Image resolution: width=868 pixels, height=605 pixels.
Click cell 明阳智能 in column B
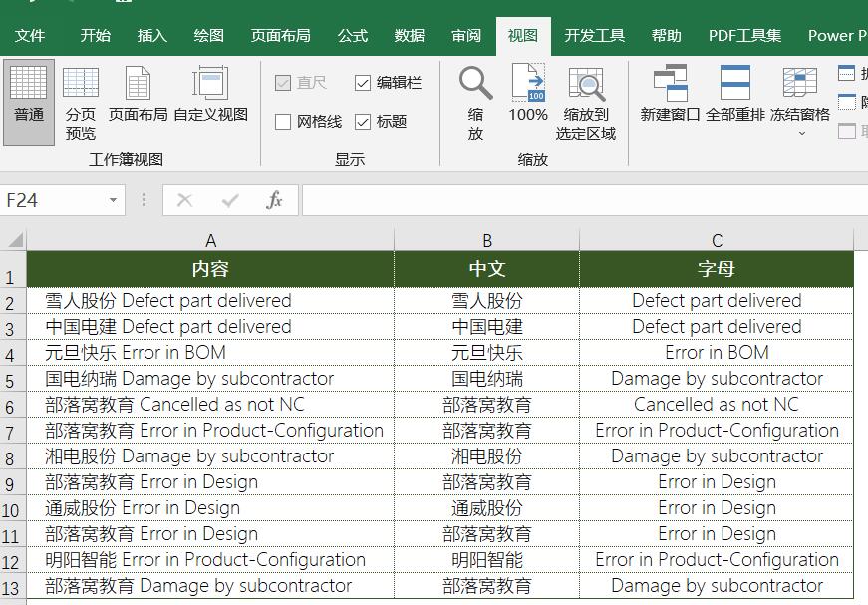click(x=487, y=559)
